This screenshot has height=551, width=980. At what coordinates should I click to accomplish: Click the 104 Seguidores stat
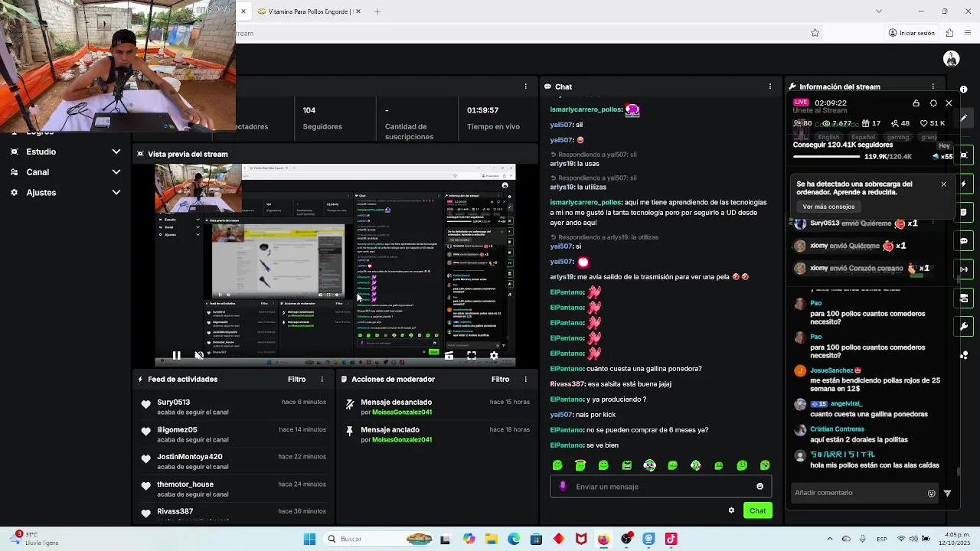coord(322,118)
